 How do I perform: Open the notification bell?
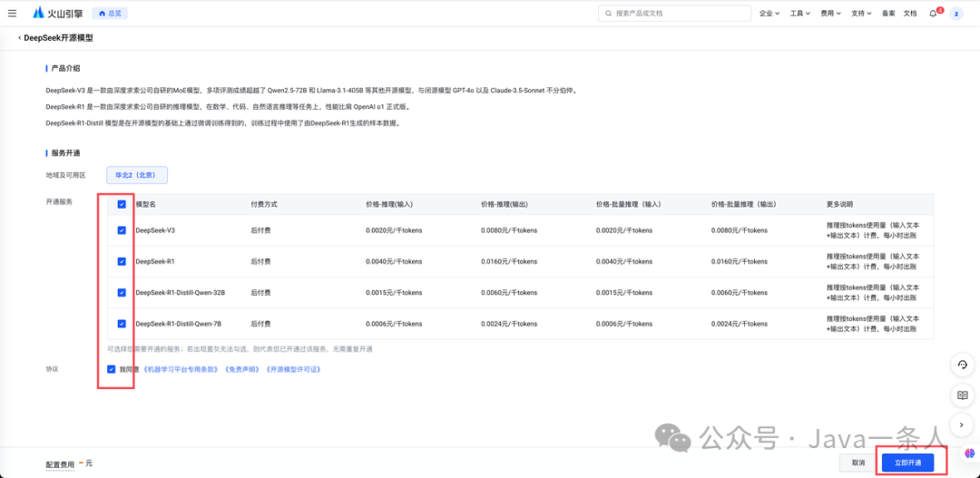pos(933,13)
